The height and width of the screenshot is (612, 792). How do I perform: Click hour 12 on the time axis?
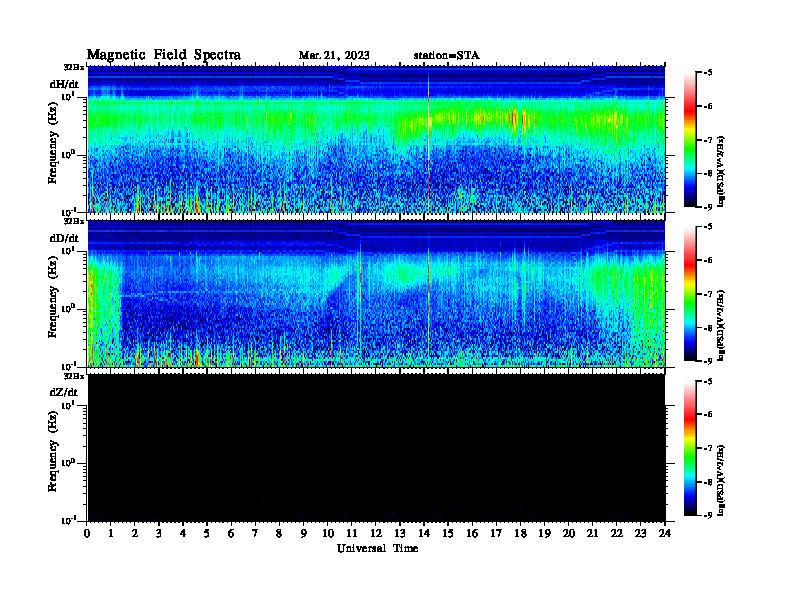tap(376, 533)
